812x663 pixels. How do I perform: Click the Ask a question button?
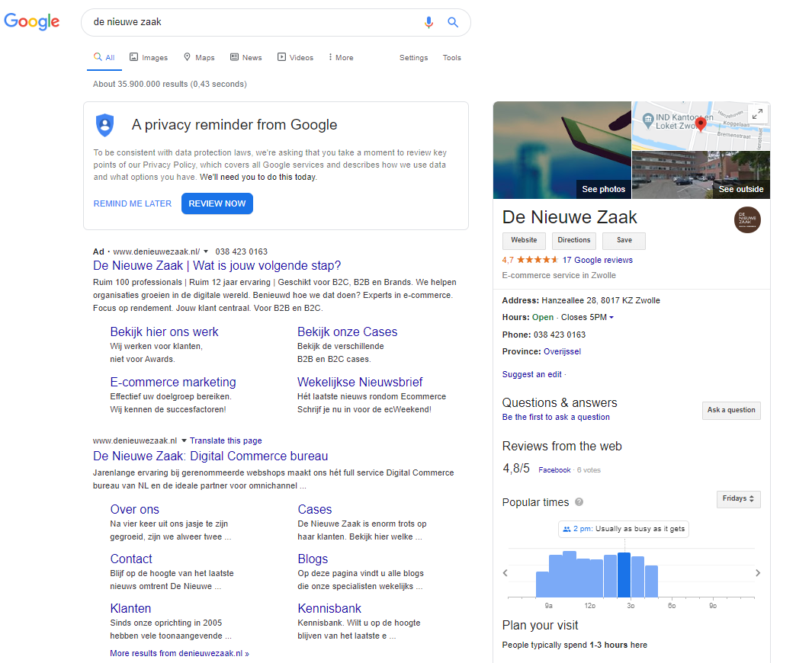coord(731,410)
